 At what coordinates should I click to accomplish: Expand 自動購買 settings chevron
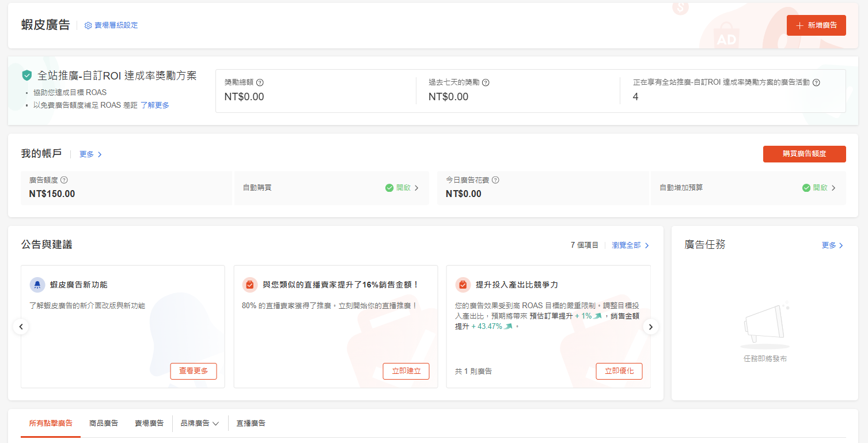tap(416, 188)
